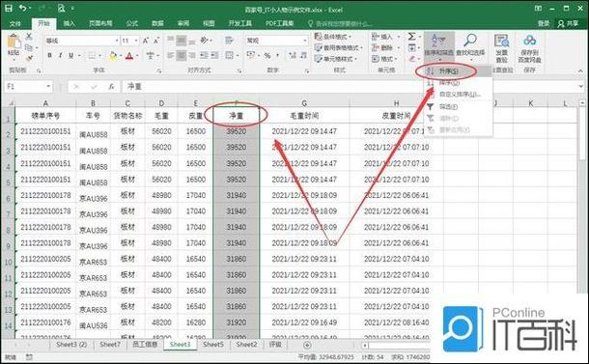Open the 格式 Format cells button
This screenshot has width=589, height=364.
[x=383, y=59]
